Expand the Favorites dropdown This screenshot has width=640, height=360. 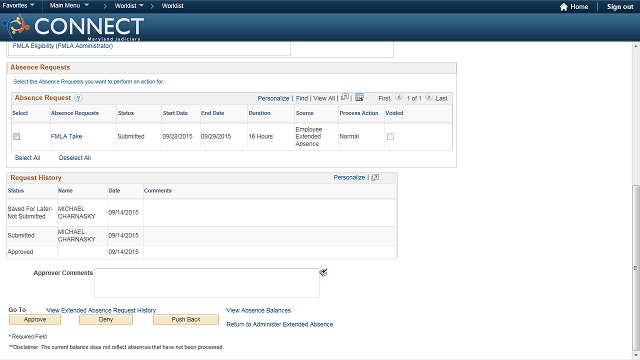(x=18, y=6)
